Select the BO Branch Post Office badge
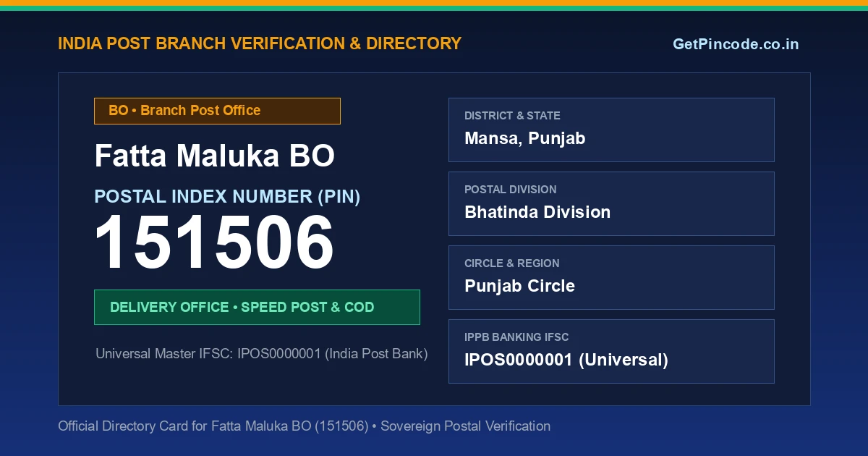The height and width of the screenshot is (456, 868). tap(217, 111)
